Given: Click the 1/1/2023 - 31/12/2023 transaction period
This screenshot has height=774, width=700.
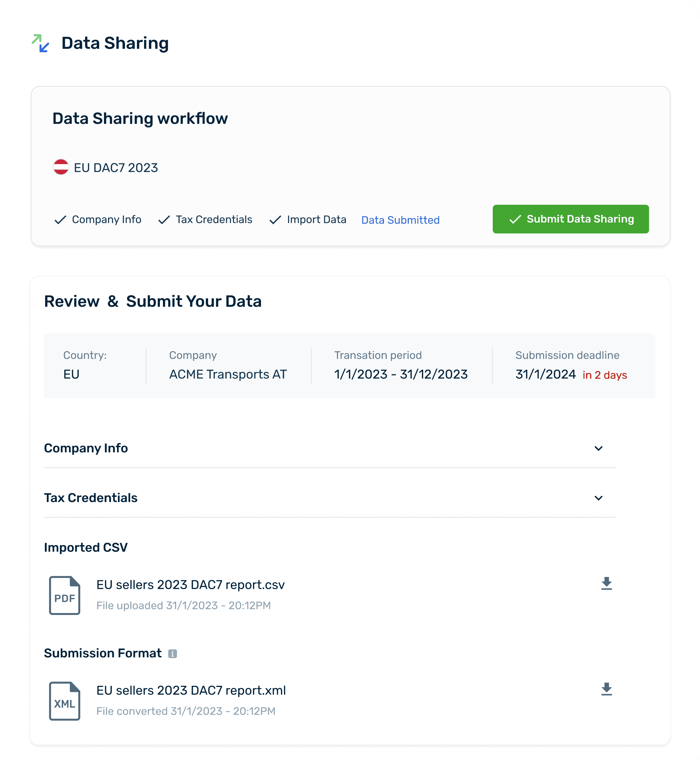Looking at the screenshot, I should pos(401,374).
